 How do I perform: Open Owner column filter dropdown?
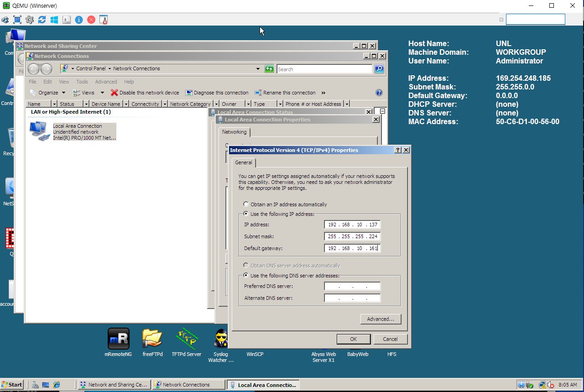click(x=248, y=104)
